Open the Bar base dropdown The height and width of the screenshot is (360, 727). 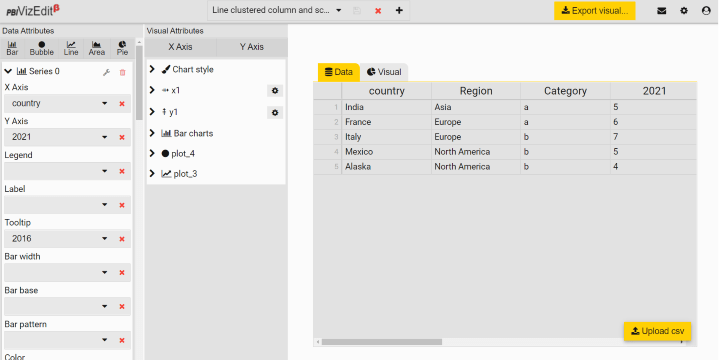[105, 306]
